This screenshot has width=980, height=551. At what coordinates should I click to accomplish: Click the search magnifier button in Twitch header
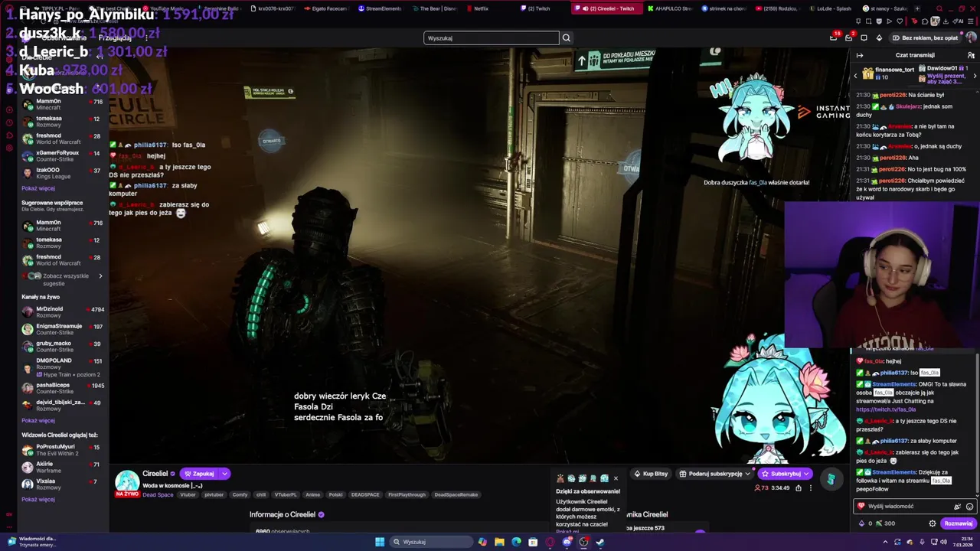566,37
